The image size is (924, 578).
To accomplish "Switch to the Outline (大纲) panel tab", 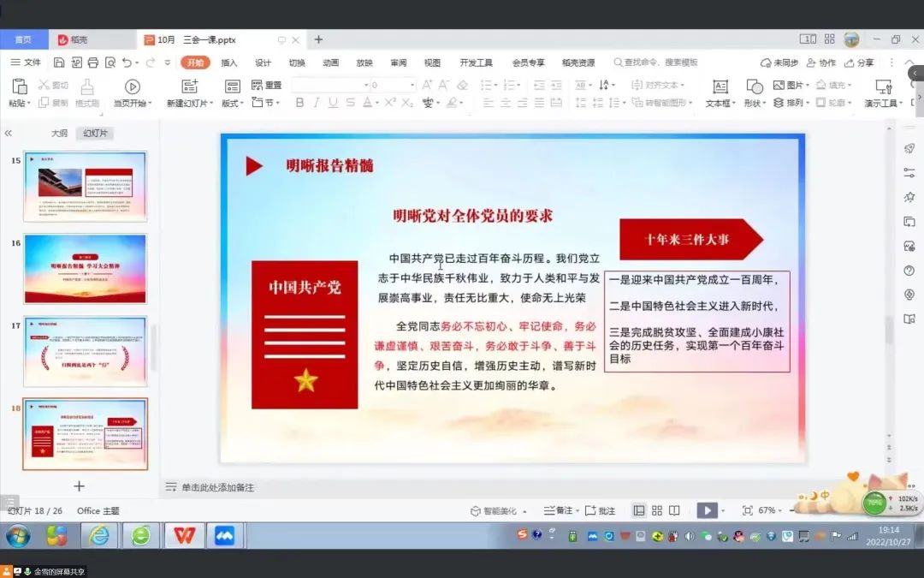I will click(x=59, y=134).
